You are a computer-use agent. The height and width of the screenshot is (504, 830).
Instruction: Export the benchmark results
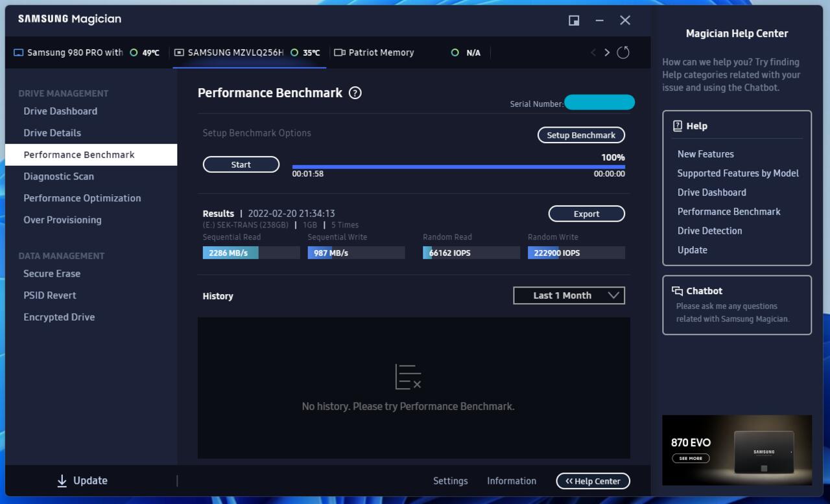pos(587,214)
